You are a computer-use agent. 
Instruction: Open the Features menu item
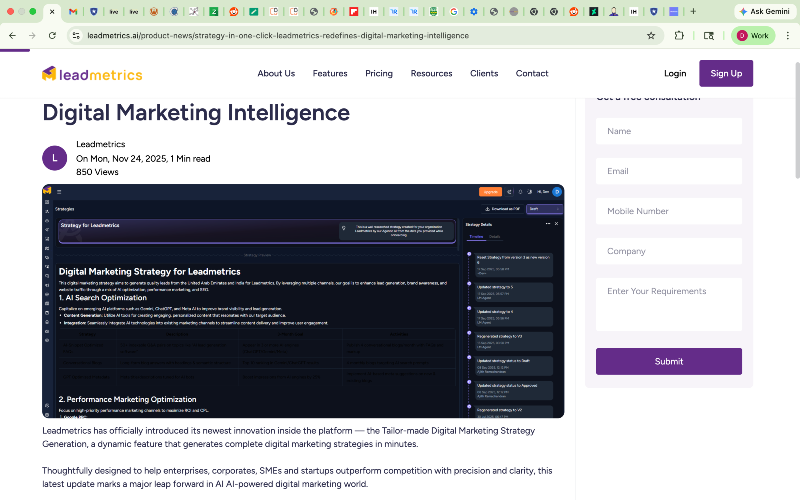330,73
